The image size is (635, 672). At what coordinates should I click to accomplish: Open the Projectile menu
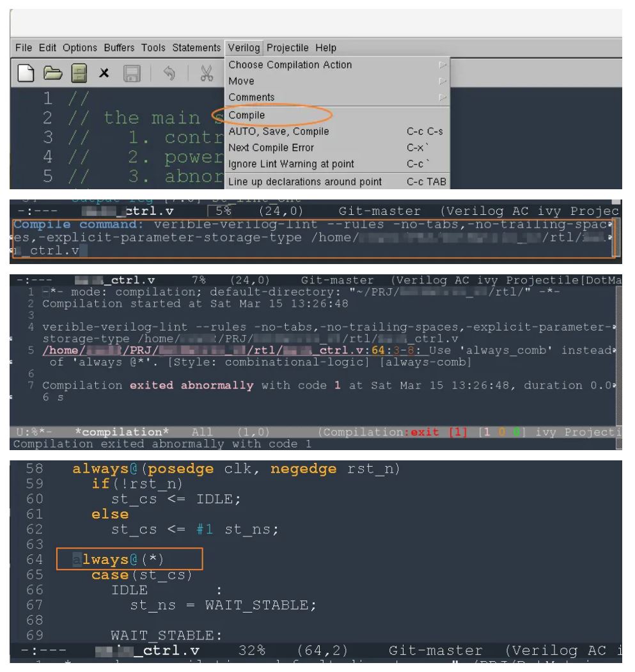coord(288,48)
